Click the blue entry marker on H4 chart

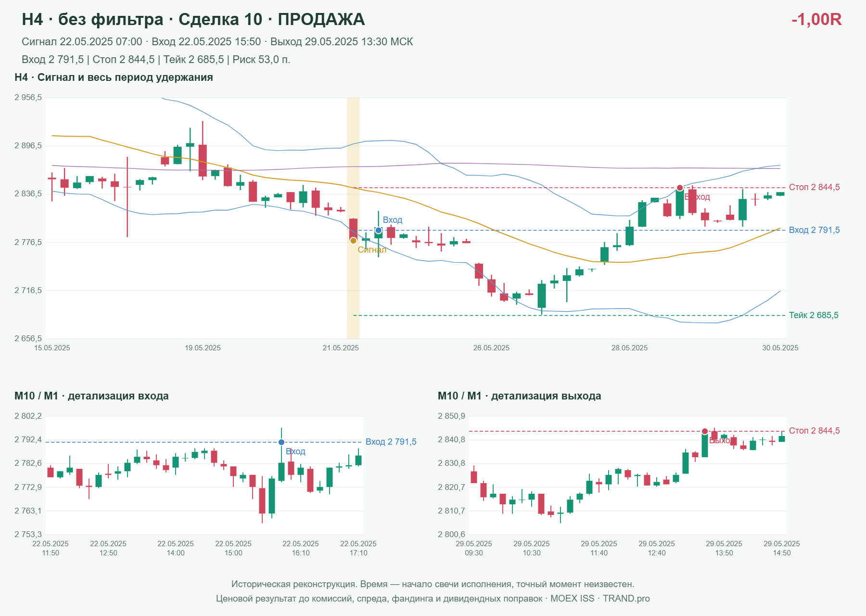point(379,231)
